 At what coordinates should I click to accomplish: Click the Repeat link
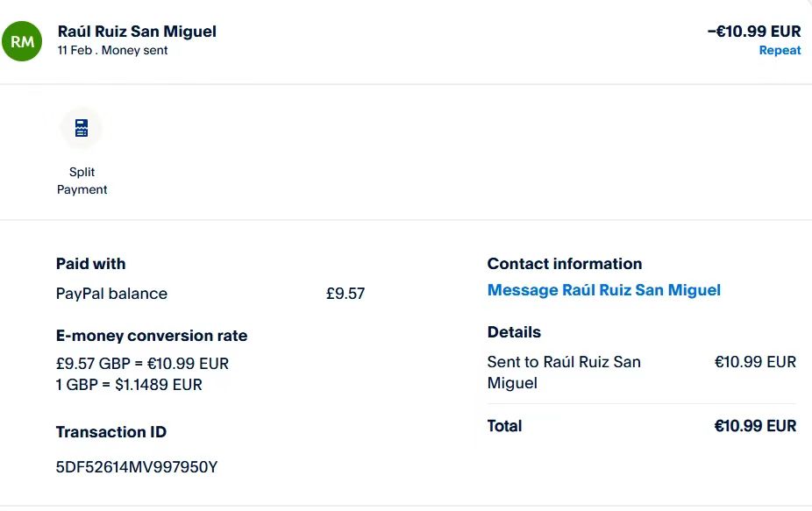780,51
